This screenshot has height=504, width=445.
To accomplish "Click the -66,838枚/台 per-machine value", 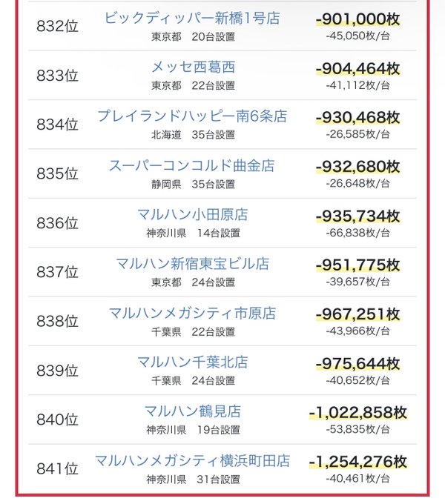I will [358, 233].
